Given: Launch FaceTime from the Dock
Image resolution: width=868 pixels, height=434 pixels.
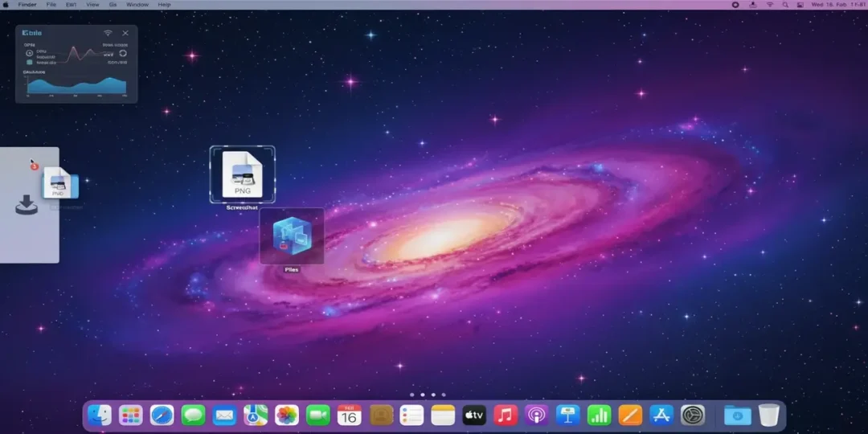Looking at the screenshot, I should point(318,416).
